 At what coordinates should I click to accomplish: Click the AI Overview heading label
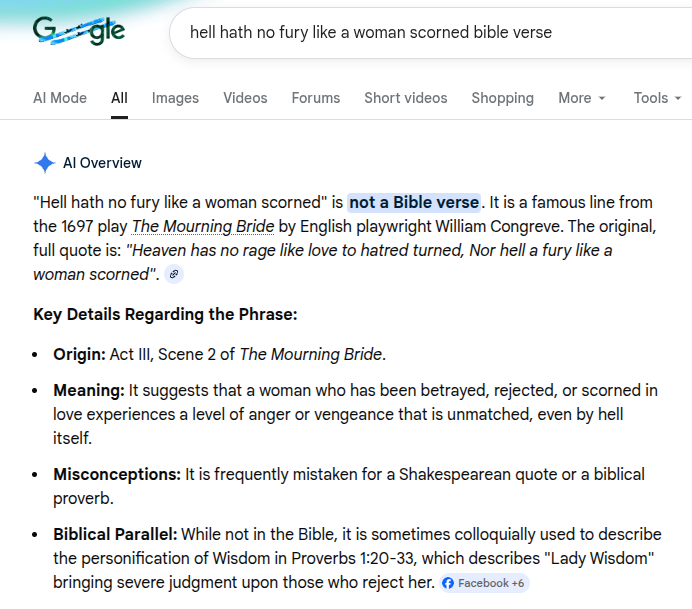(x=102, y=163)
